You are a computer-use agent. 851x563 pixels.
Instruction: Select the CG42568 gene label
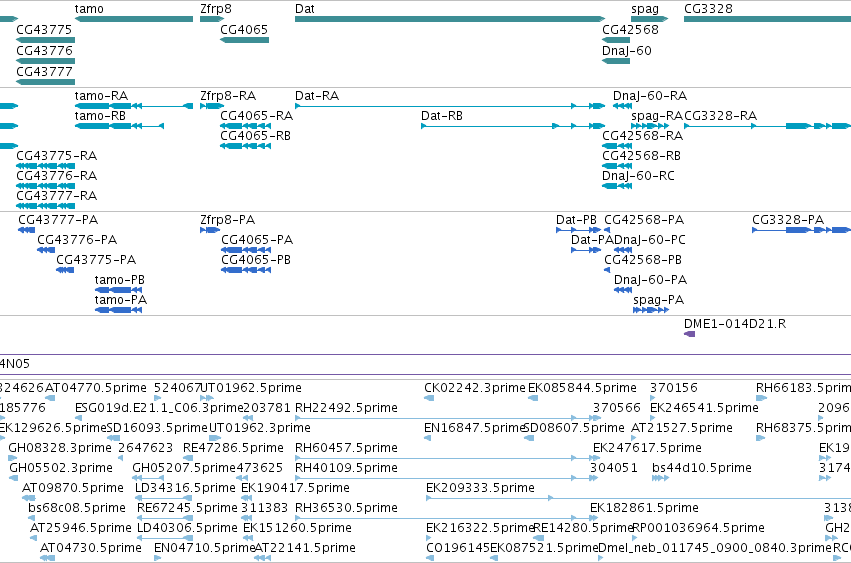point(630,30)
